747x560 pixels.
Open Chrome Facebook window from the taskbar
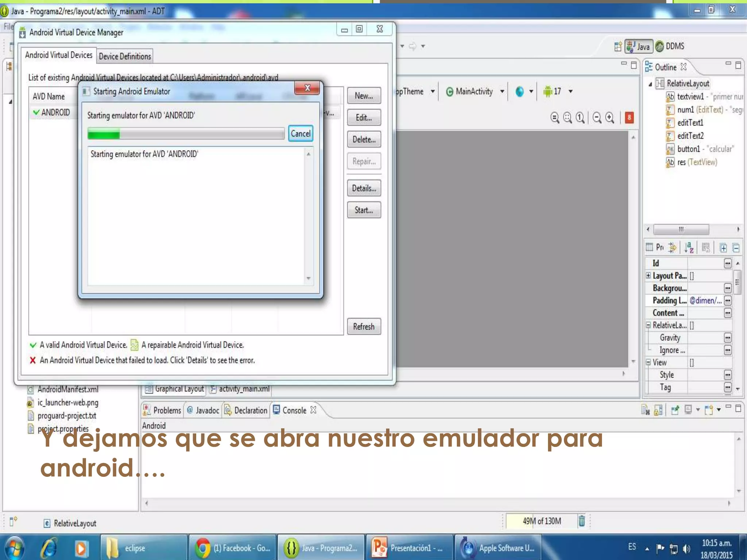point(233,548)
